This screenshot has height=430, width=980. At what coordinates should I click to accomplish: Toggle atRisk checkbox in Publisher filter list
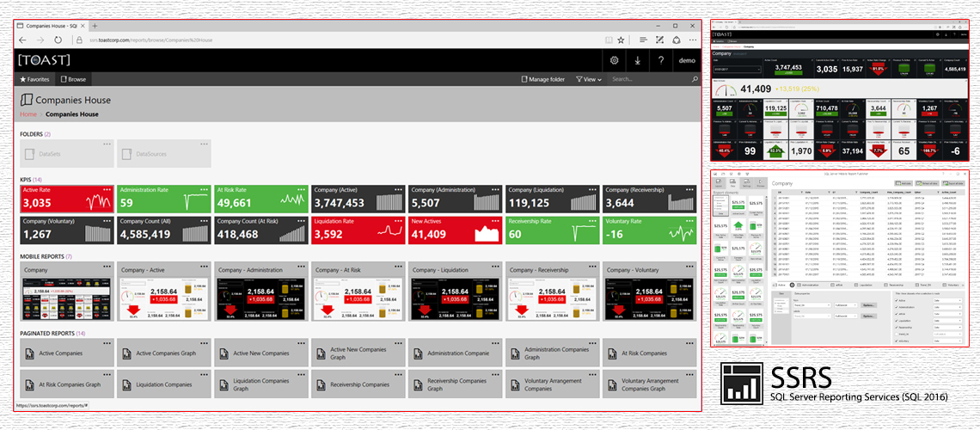(897, 314)
